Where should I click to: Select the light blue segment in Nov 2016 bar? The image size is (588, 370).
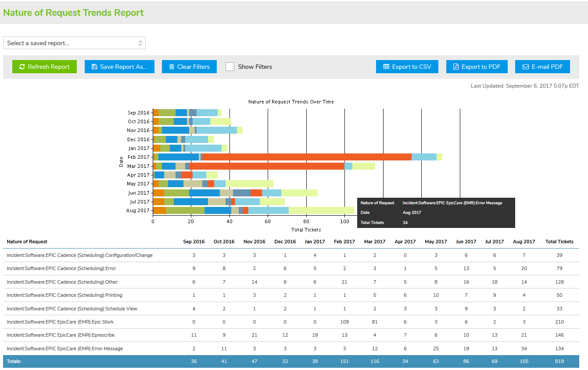pyautogui.click(x=217, y=130)
